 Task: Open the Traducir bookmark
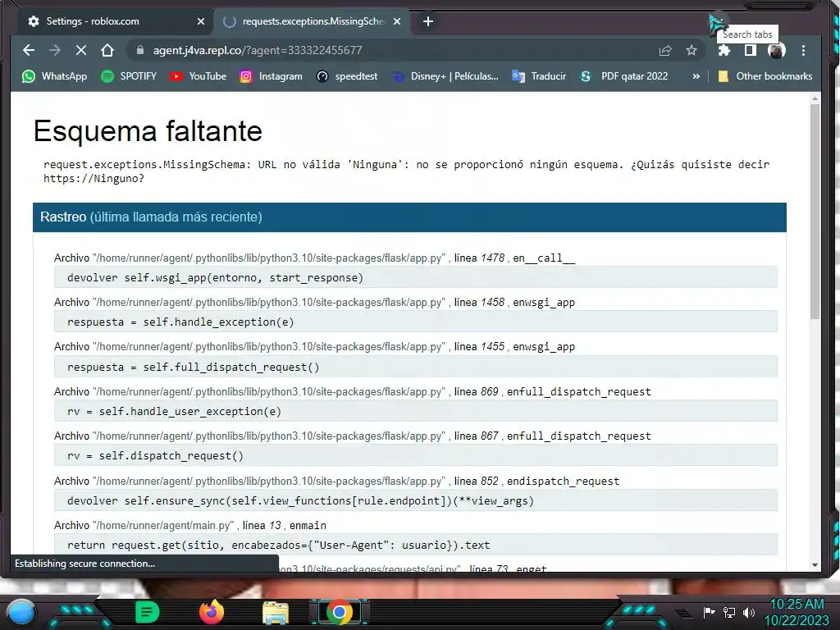click(x=539, y=76)
